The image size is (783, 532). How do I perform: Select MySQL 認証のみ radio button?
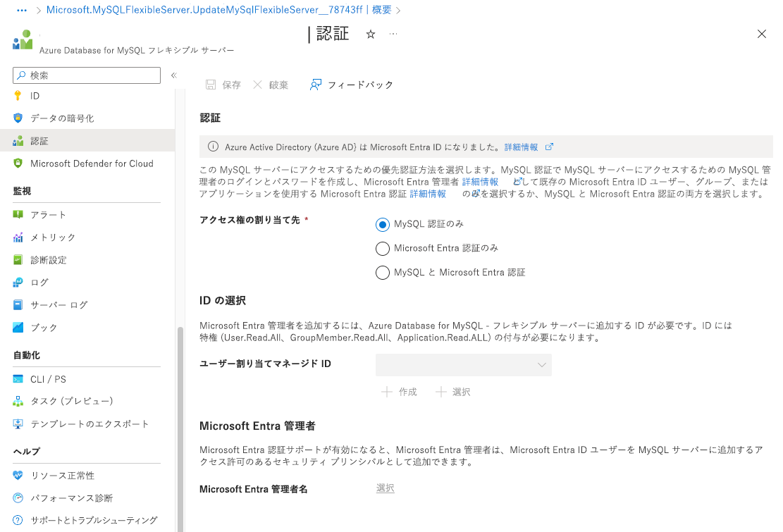point(383,225)
